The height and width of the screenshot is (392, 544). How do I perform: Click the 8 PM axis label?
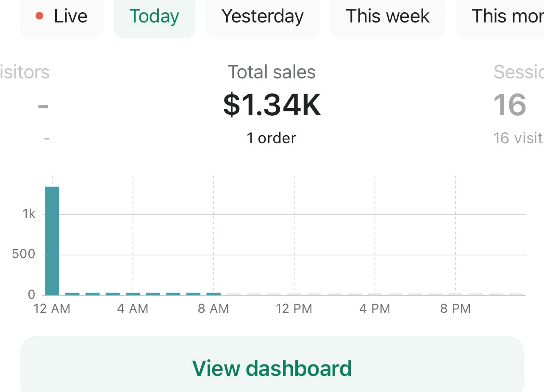click(x=455, y=309)
